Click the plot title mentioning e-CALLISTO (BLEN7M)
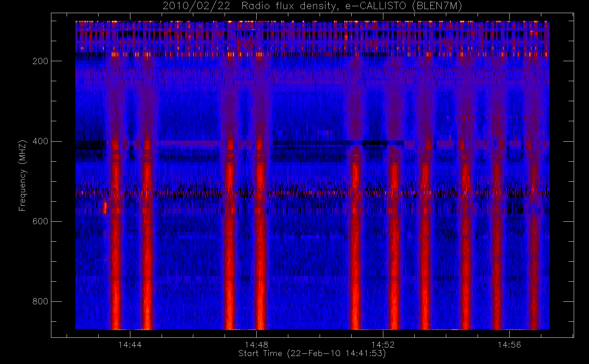Screen dimensions: 589x364 (312, 6)
